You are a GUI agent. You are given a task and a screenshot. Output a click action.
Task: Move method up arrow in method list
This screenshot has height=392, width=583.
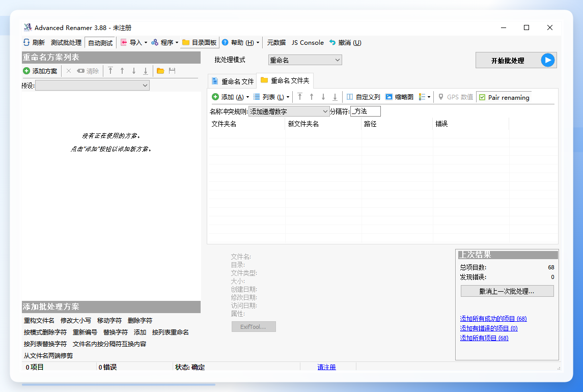[122, 71]
